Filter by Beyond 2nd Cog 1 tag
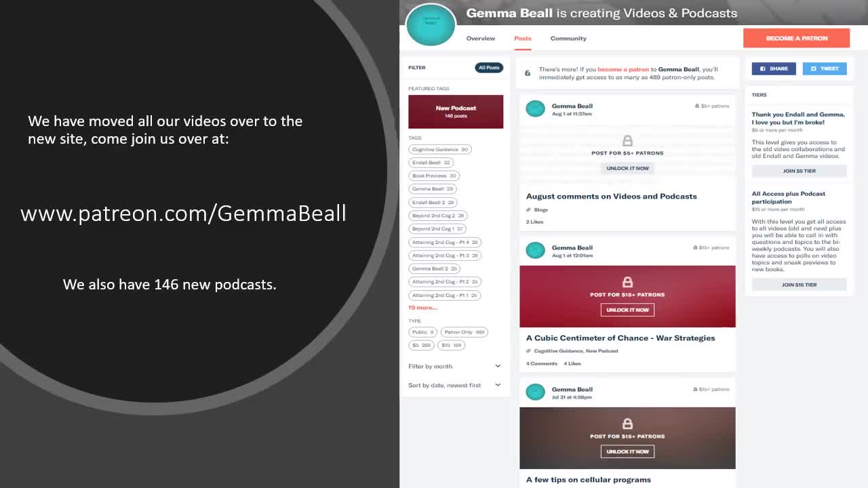868x488 pixels. (x=437, y=228)
